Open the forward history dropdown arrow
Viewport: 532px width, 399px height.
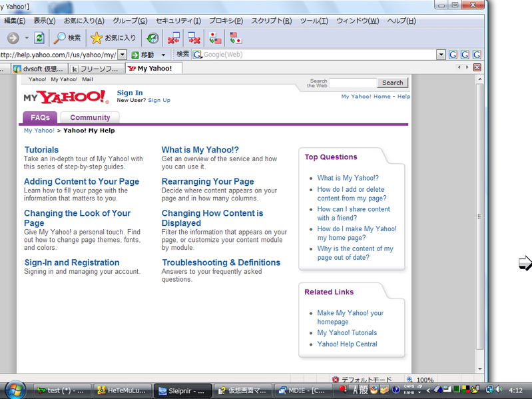[x=27, y=38]
